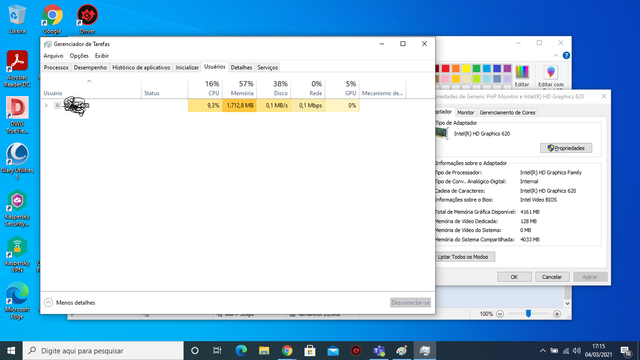Sort by the Memória column header
640x360 pixels.
[x=240, y=88]
